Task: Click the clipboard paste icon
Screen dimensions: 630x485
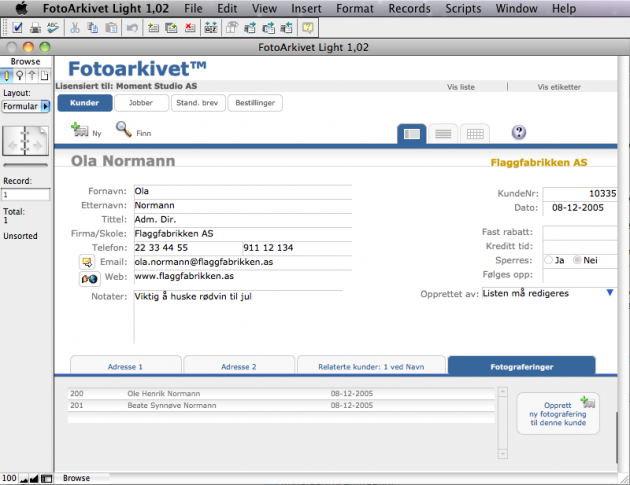Action: click(x=111, y=28)
